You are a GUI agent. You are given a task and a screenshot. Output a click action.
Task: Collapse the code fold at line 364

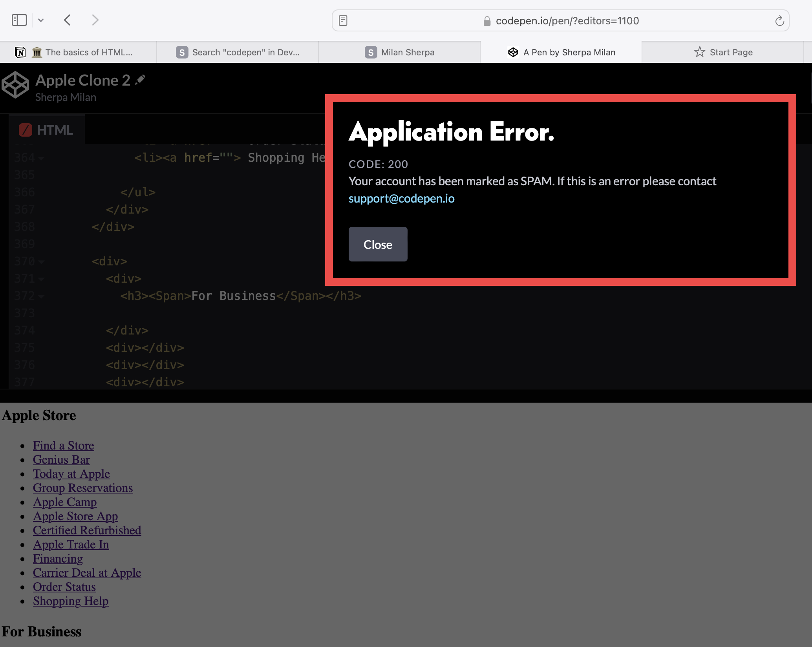(42, 158)
